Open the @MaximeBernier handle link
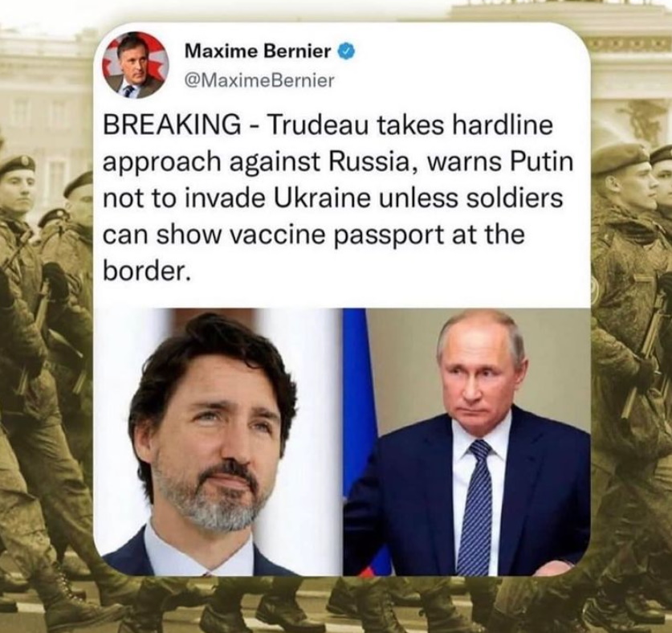Viewport: 672px width, 633px height. (x=259, y=80)
